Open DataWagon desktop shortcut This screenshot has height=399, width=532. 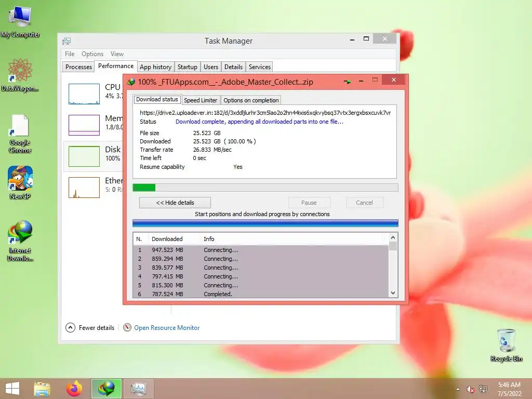coord(20,75)
